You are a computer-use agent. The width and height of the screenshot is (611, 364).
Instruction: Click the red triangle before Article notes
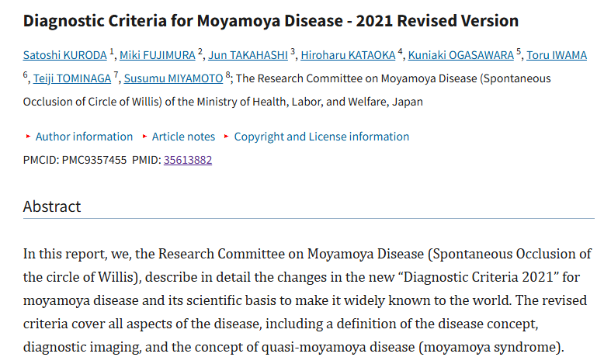[145, 137]
